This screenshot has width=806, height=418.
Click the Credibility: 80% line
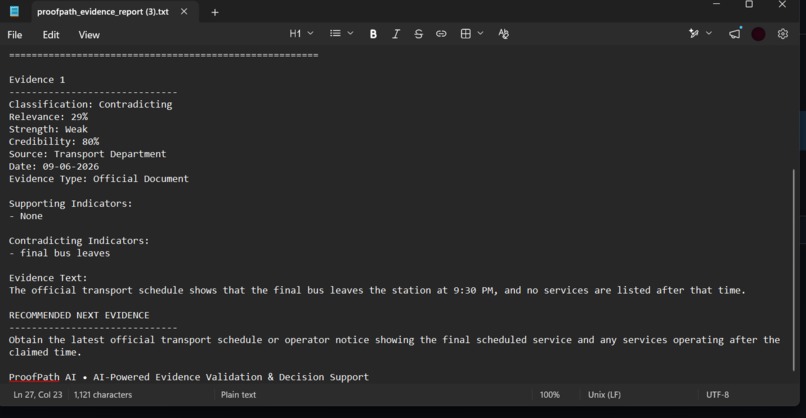tap(54, 141)
